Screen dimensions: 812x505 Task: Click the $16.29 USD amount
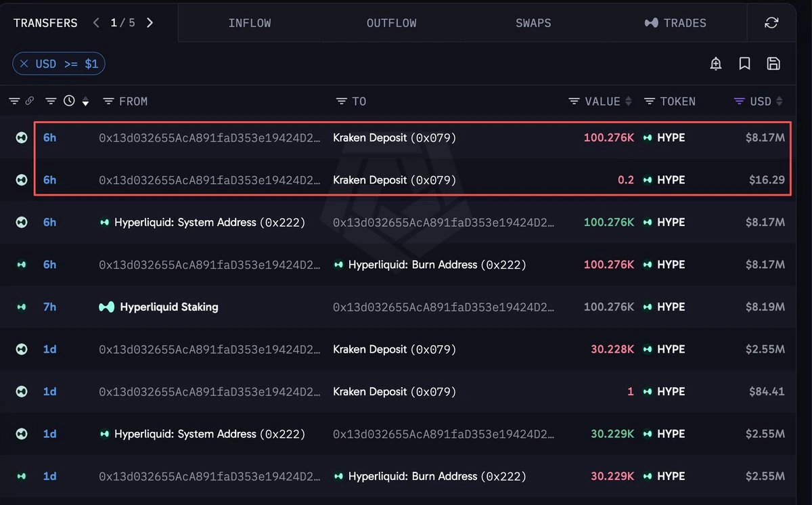(767, 180)
